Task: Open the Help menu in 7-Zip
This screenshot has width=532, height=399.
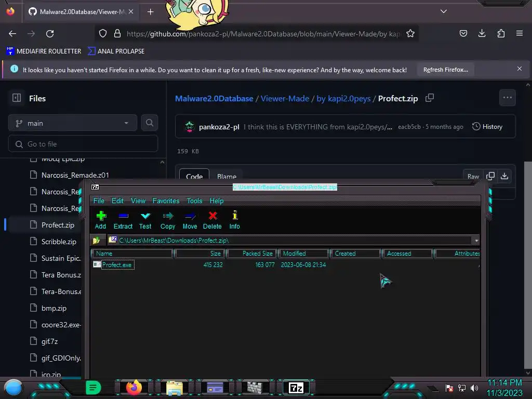Action: [217, 201]
